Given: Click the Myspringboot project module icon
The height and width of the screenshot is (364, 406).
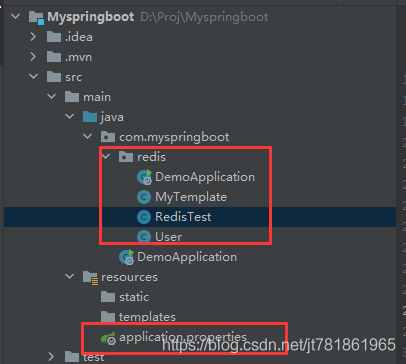Looking at the screenshot, I should (36, 17).
